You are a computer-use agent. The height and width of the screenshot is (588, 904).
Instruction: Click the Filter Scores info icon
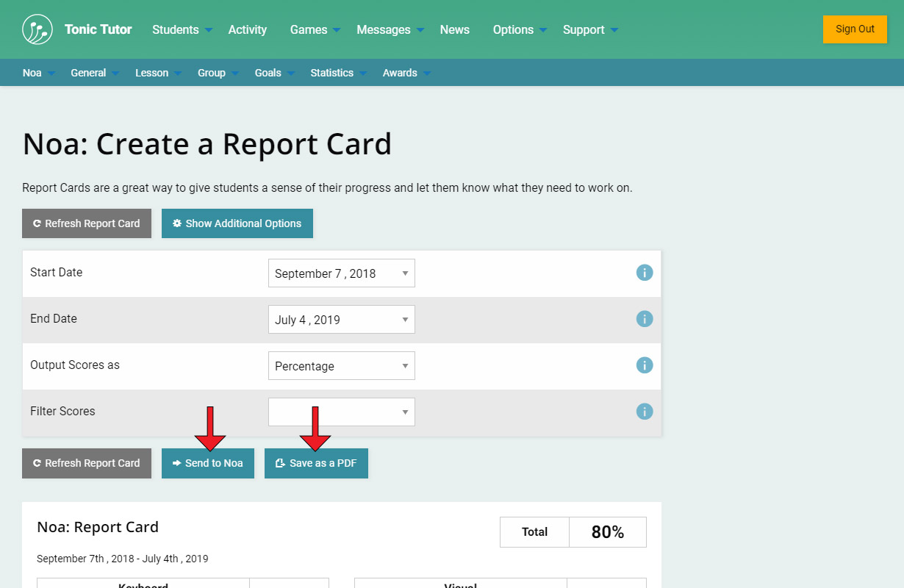645,412
